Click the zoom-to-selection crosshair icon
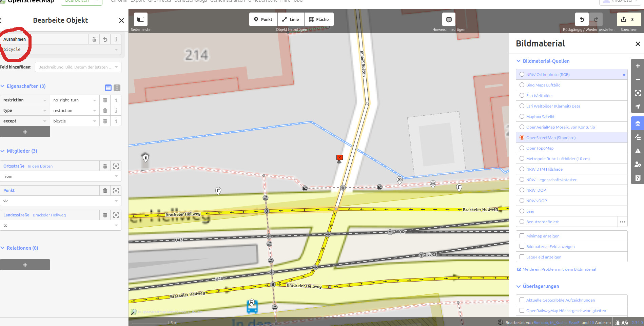Image resolution: width=644 pixels, height=326 pixels. click(x=638, y=93)
